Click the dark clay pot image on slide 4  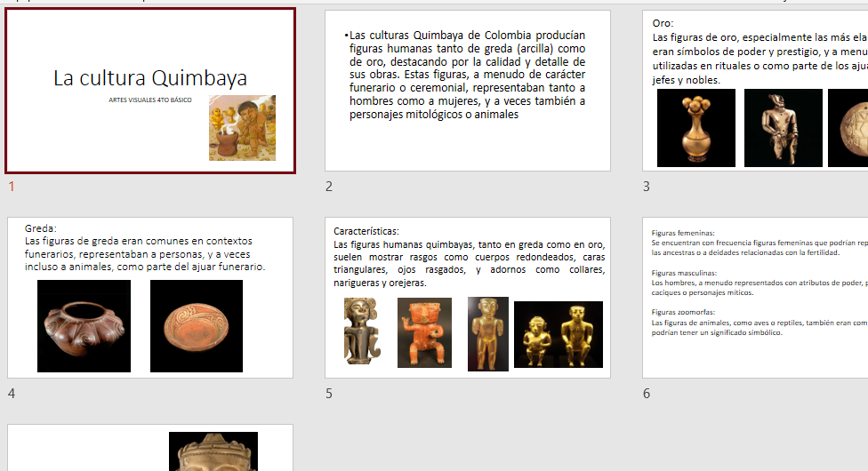(84, 325)
